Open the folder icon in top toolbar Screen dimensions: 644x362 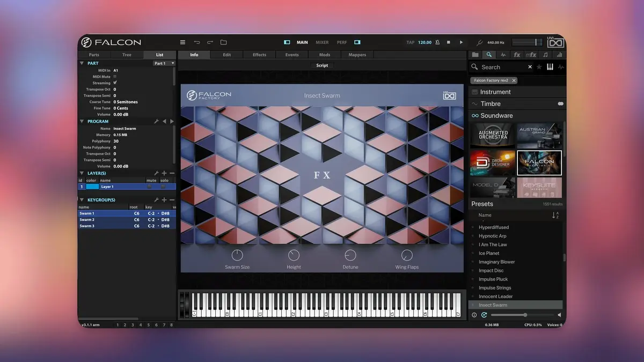click(x=224, y=42)
